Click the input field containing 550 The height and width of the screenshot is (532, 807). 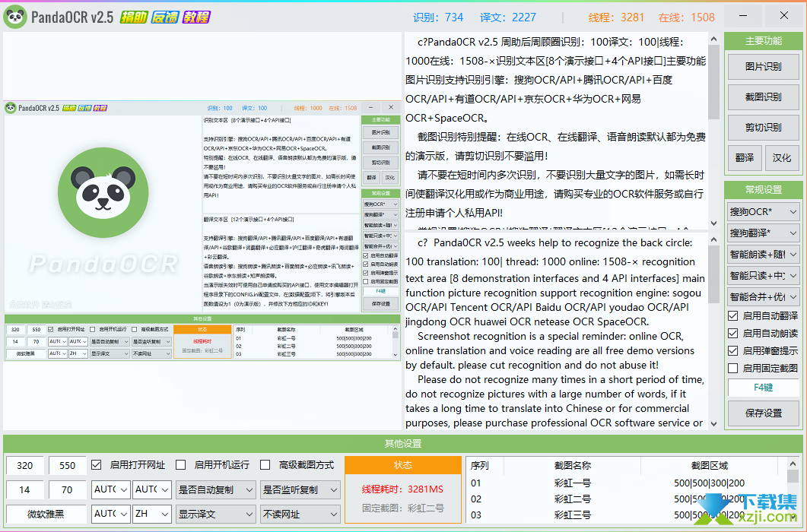coord(68,465)
